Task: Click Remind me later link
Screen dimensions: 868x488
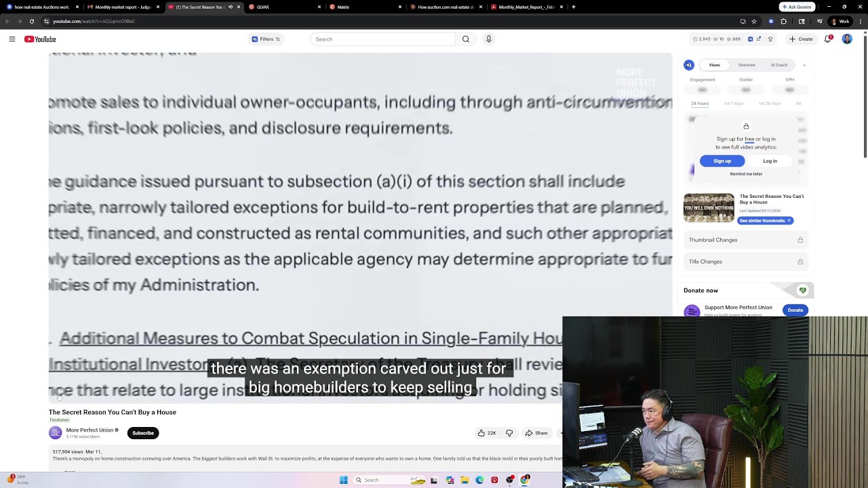Action: (746, 174)
